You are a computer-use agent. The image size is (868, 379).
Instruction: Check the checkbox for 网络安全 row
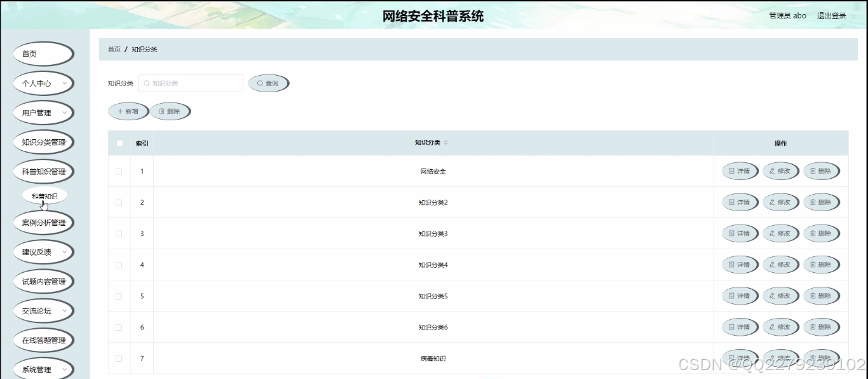(119, 170)
